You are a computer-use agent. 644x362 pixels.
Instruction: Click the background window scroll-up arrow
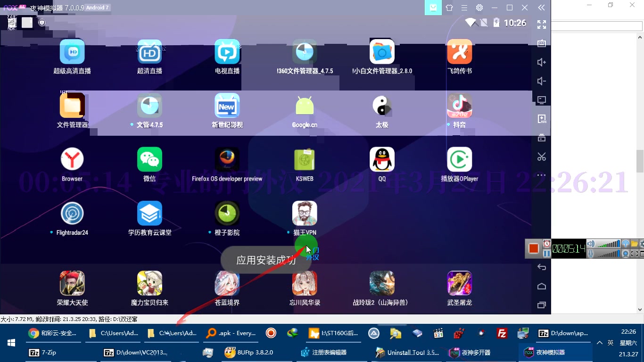click(640, 37)
